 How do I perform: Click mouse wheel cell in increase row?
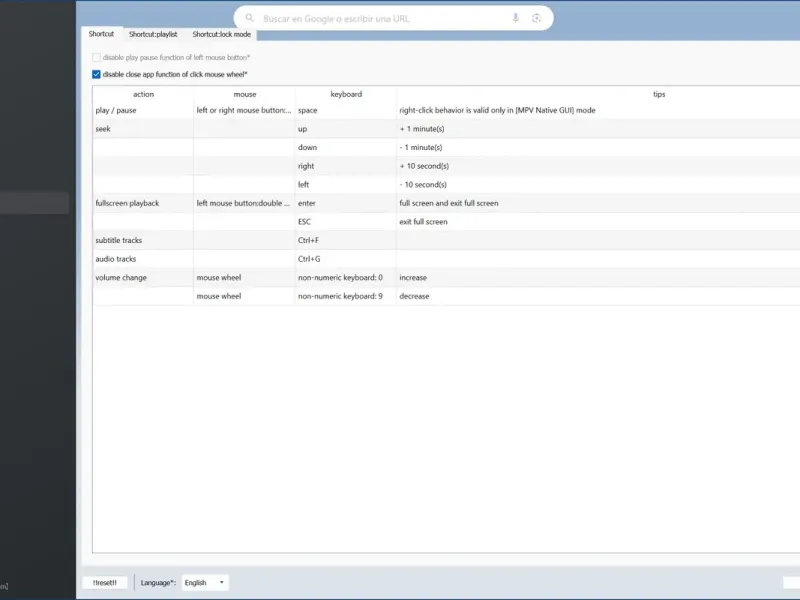[245, 278]
